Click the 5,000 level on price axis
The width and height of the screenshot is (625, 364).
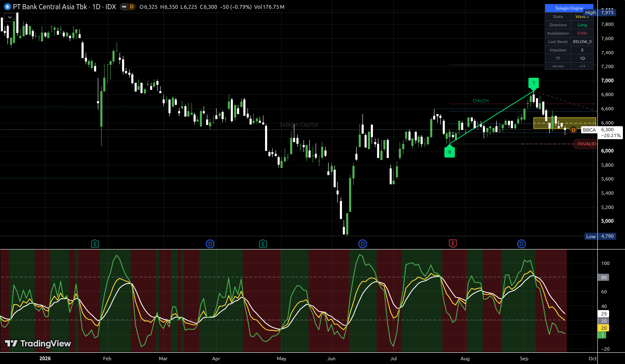[x=607, y=221]
